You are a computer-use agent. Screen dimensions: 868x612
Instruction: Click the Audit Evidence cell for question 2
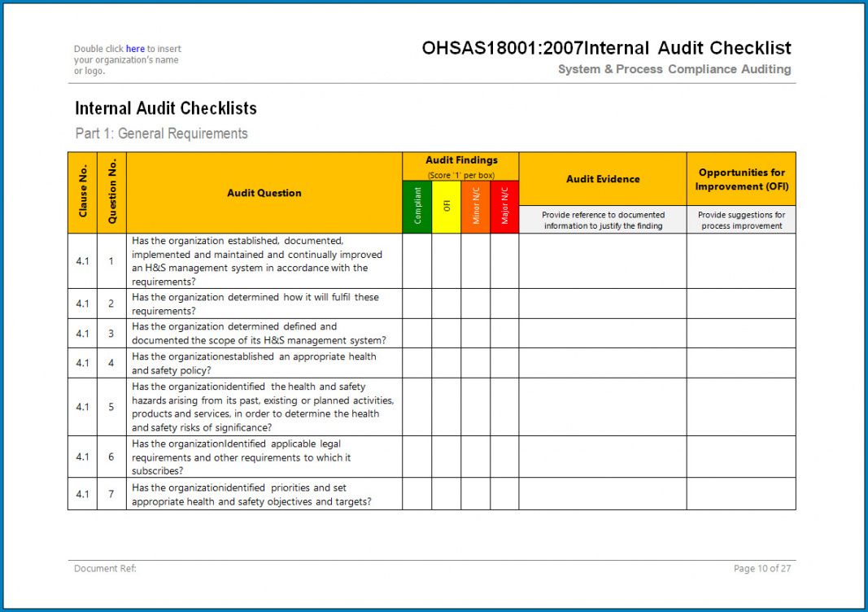[x=602, y=304]
